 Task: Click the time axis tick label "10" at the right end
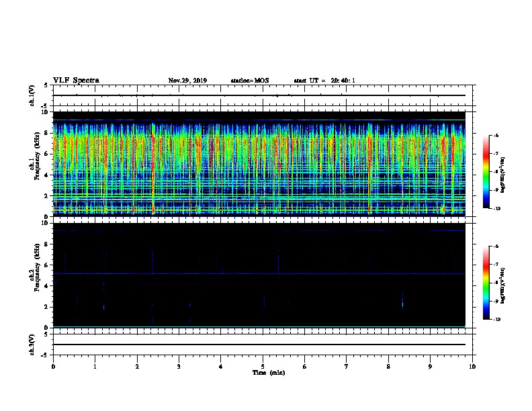pos(472,367)
